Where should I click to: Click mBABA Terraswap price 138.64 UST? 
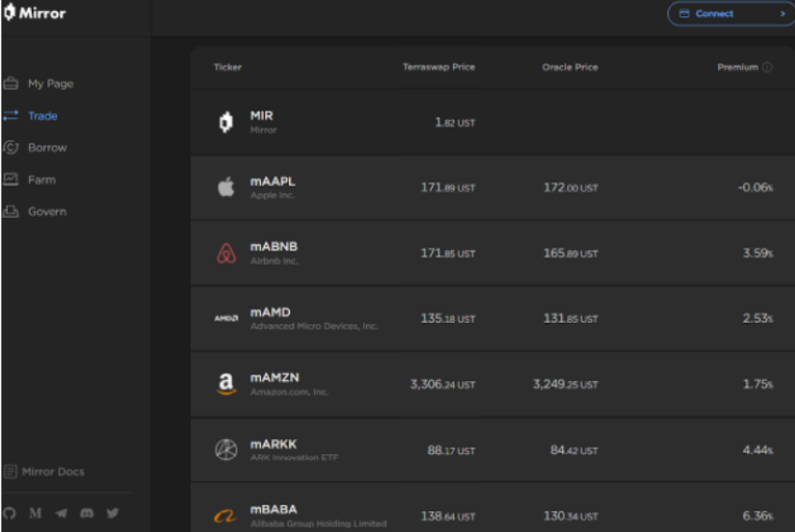pyautogui.click(x=449, y=516)
